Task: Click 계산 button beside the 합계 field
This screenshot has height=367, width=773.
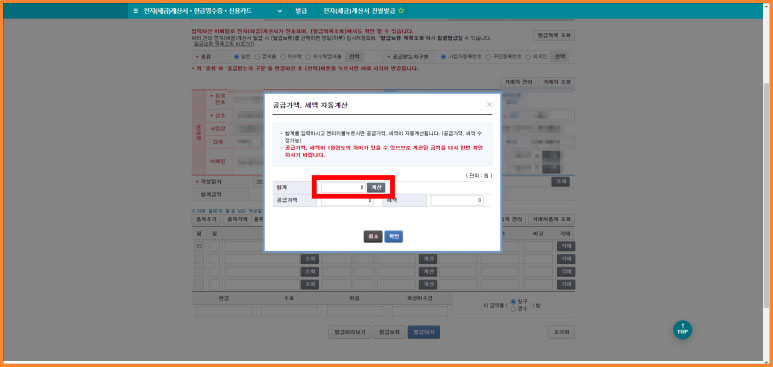Action: tap(376, 187)
